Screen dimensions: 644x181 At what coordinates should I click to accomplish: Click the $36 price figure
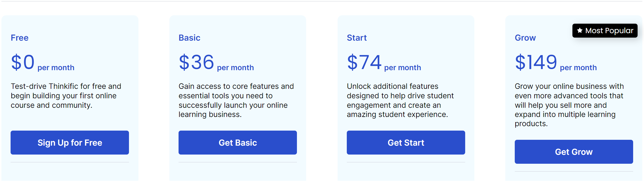point(196,62)
